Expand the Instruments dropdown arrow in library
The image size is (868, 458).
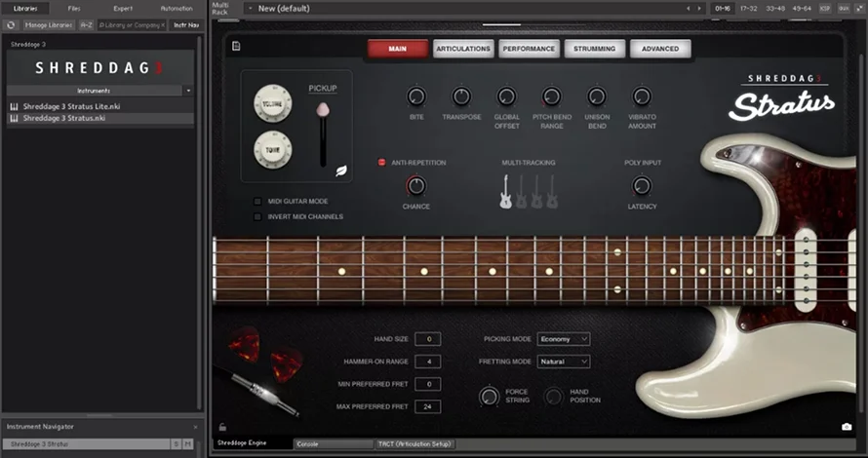[188, 90]
